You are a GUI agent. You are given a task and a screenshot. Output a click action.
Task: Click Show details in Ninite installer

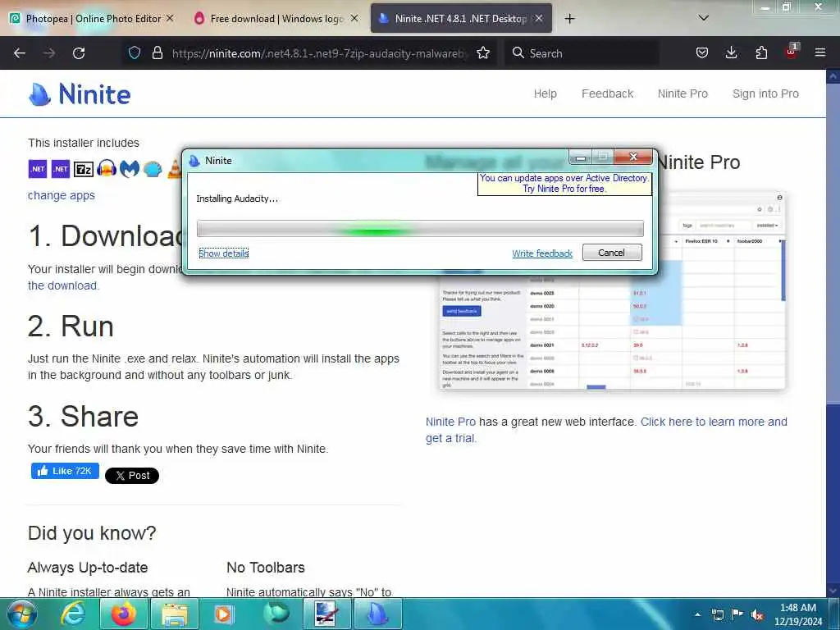coord(224,253)
